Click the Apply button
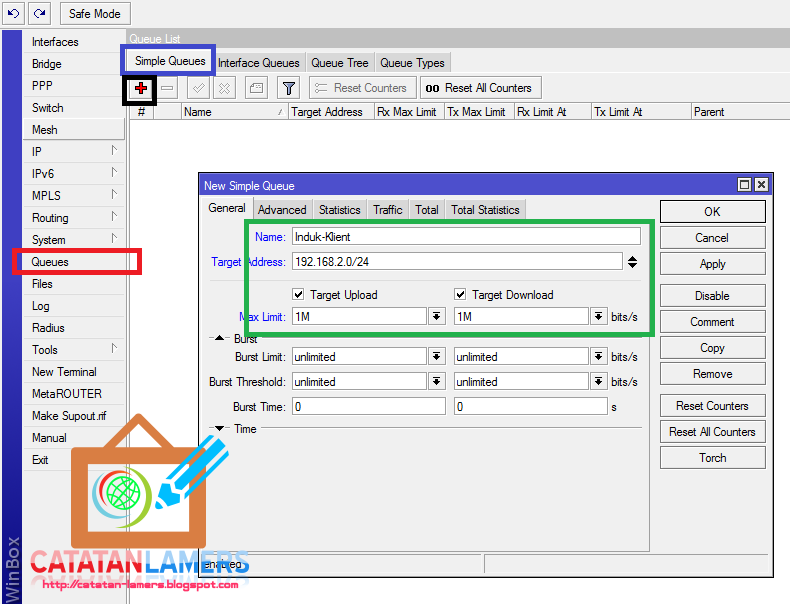790x604 pixels. 712,264
